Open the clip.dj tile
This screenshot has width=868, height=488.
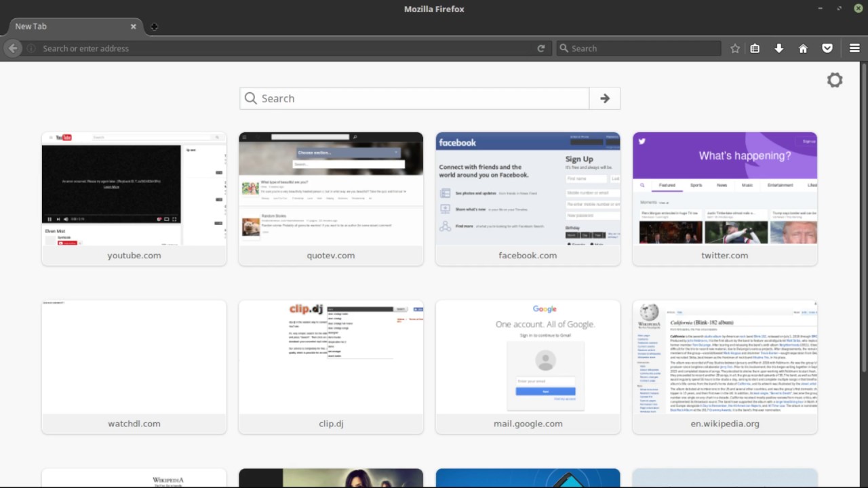click(331, 367)
